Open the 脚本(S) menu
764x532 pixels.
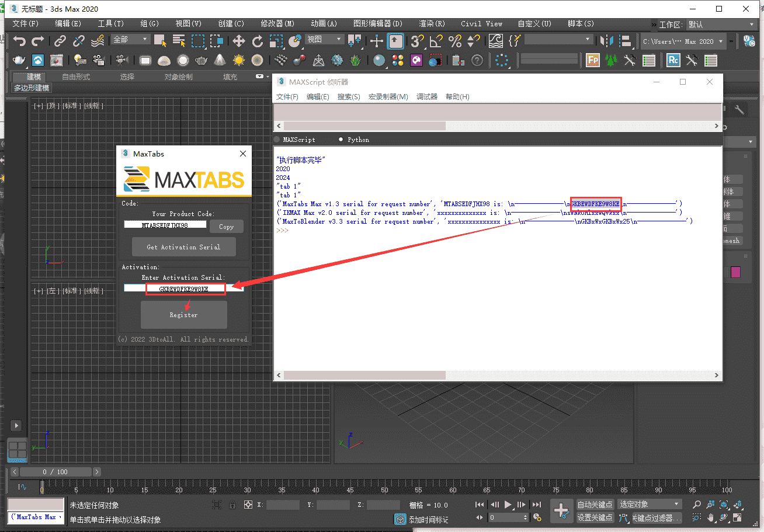(581, 24)
